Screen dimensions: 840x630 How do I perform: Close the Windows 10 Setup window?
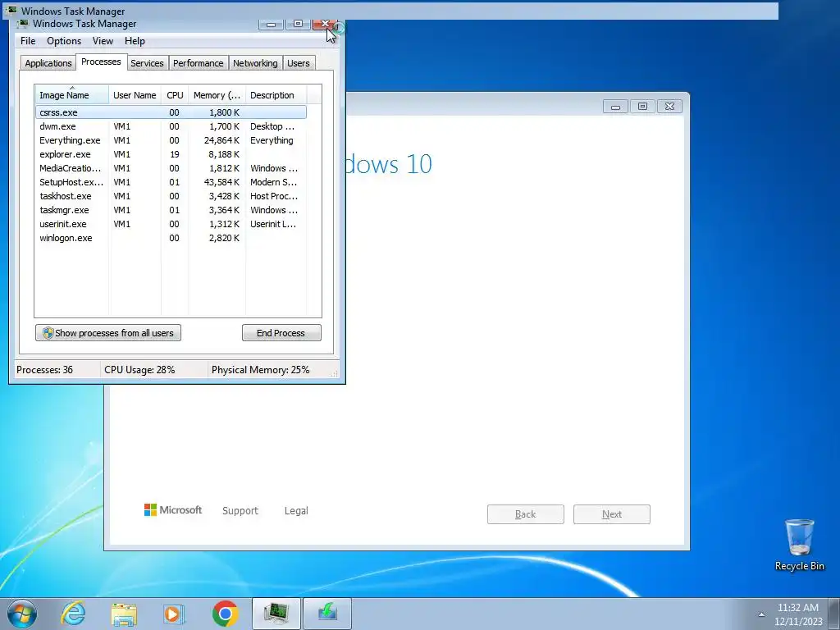(x=669, y=107)
